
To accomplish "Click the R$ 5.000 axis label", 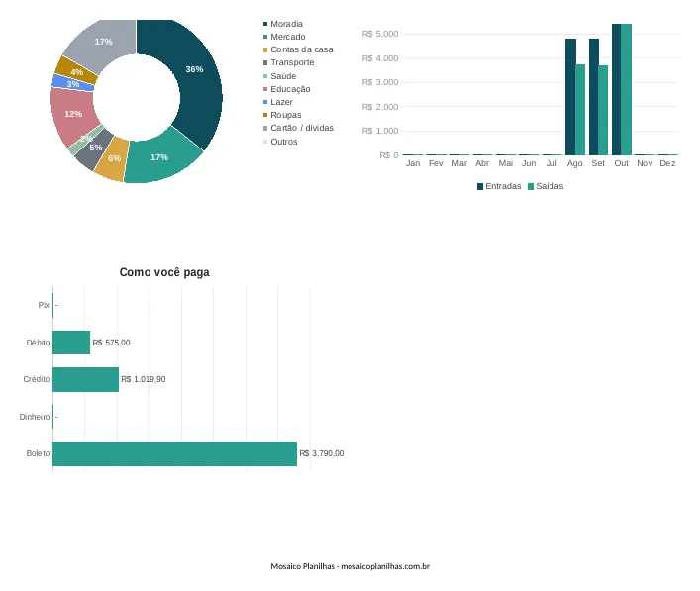I will coord(380,34).
